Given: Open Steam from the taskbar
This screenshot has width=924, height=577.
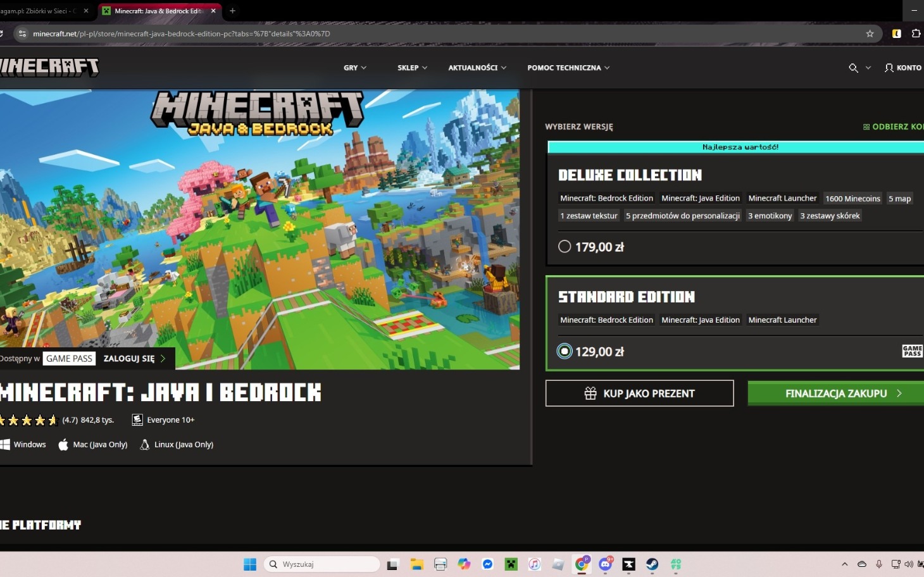Looking at the screenshot, I should coord(652,564).
